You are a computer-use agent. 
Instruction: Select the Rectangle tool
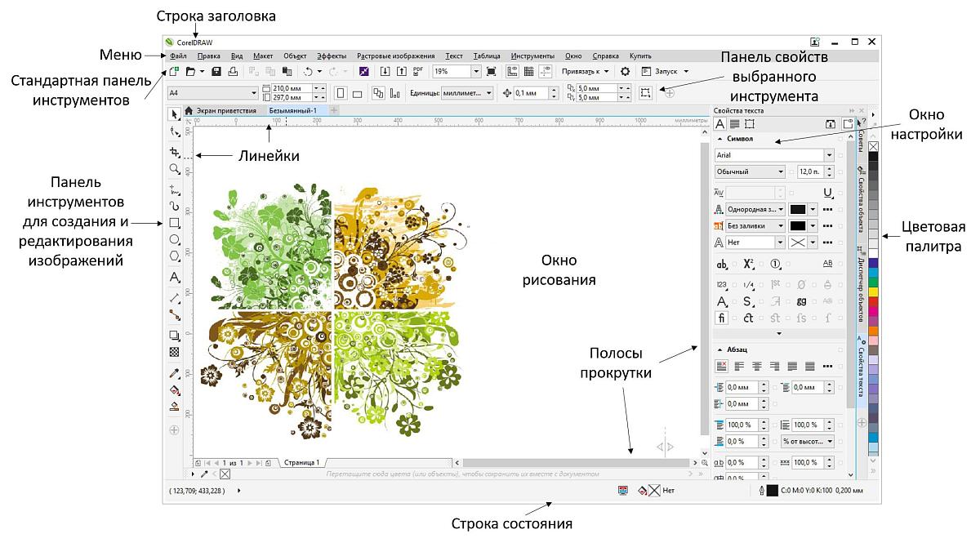coord(174,223)
